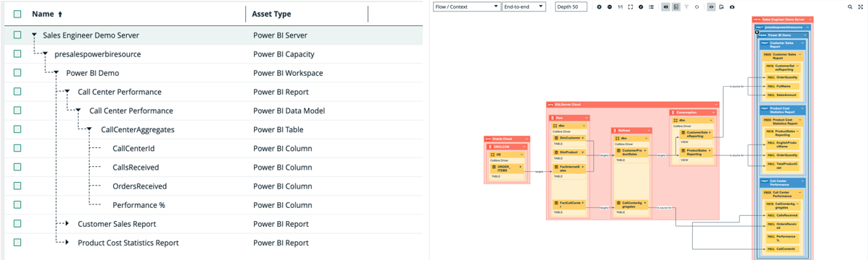Take a diagram snapshot with camera icon
Screen dimensions: 868x260
click(732, 6)
